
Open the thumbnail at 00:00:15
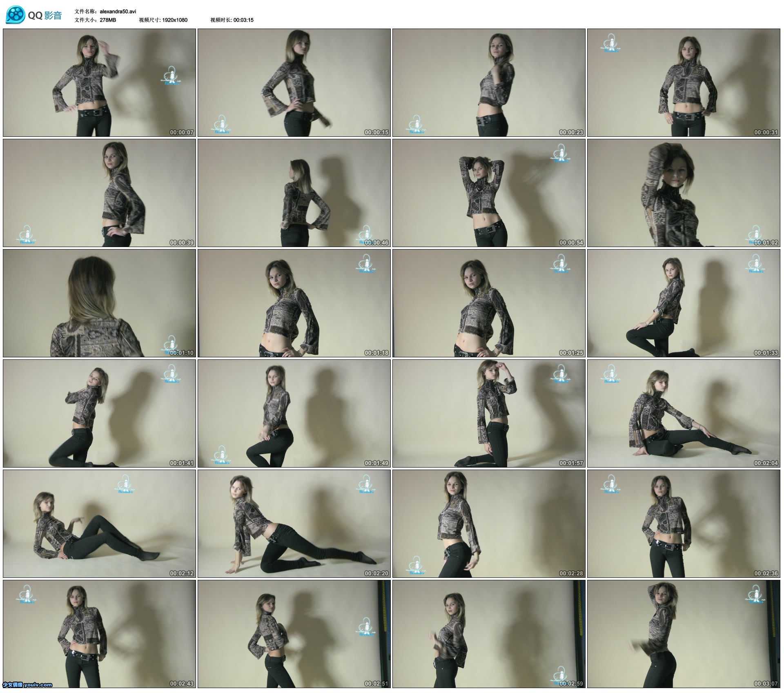(294, 82)
